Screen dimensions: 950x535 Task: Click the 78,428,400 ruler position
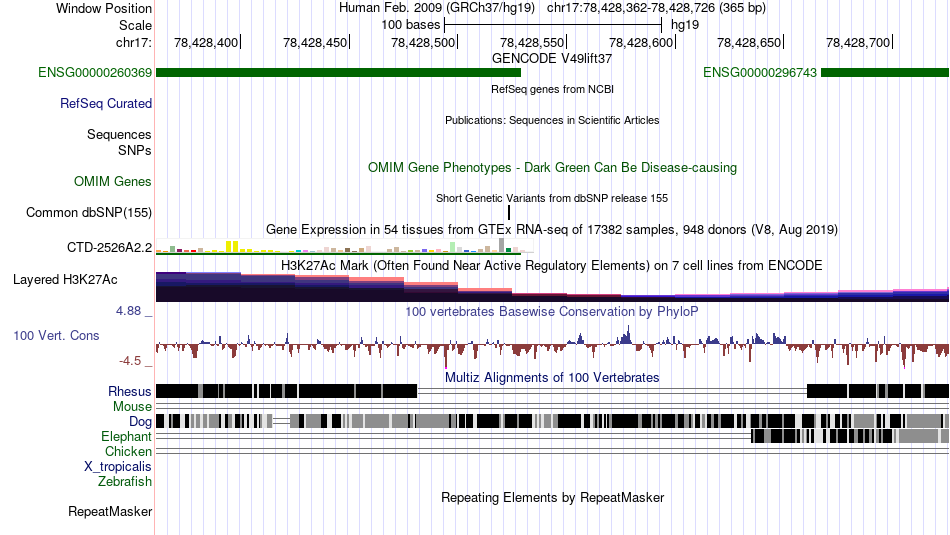coord(206,42)
